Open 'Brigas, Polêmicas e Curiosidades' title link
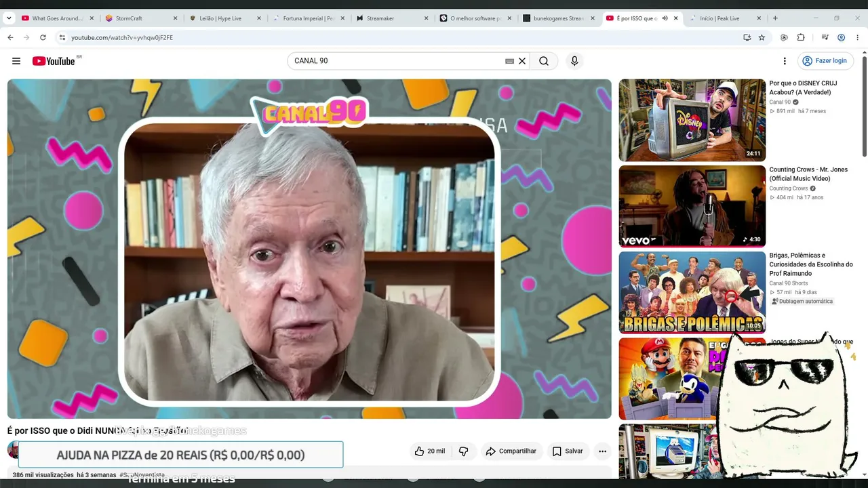This screenshot has width=868, height=488. coord(811,264)
